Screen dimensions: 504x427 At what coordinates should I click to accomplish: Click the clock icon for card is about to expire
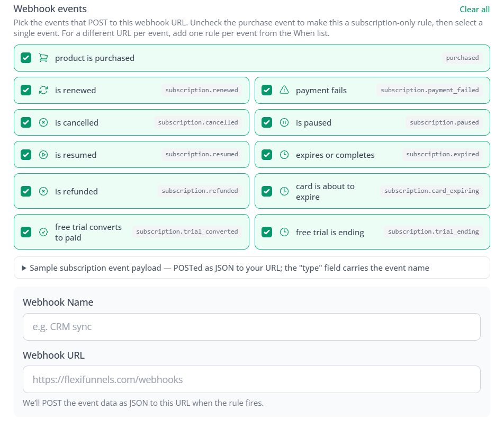tap(284, 191)
